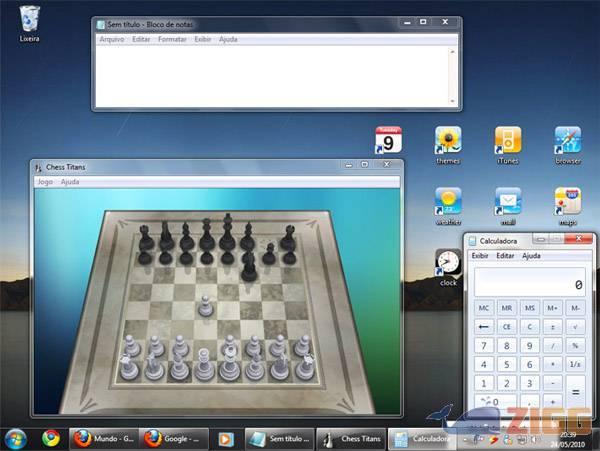Open the maps desktop shortcut
The height and width of the screenshot is (451, 600).
click(568, 201)
